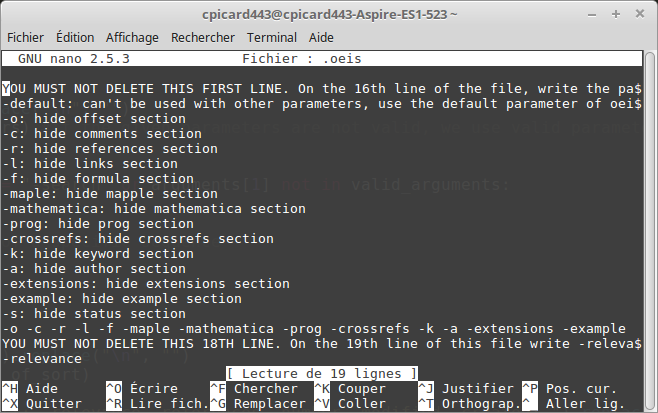Click the plus maximize window icon

pos(616,14)
